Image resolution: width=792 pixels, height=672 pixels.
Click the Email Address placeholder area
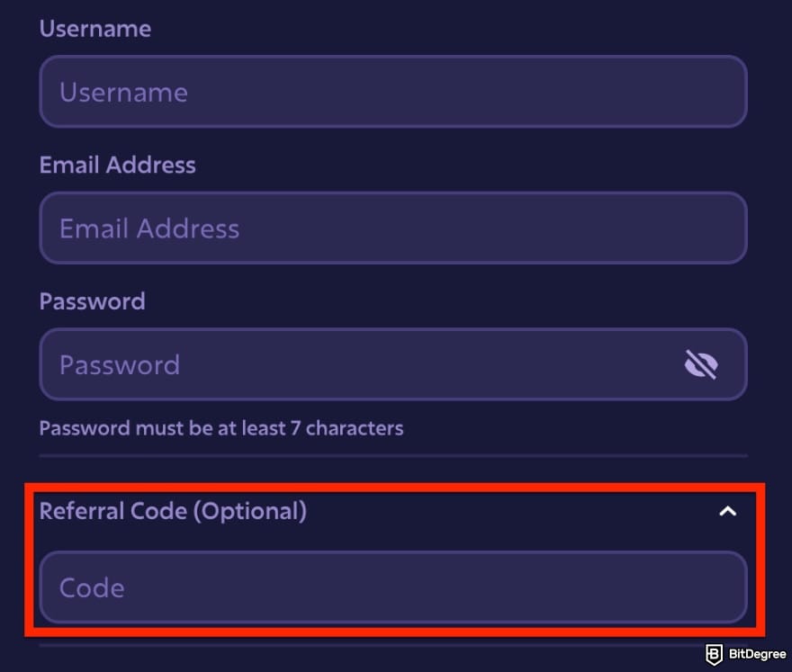pos(148,228)
